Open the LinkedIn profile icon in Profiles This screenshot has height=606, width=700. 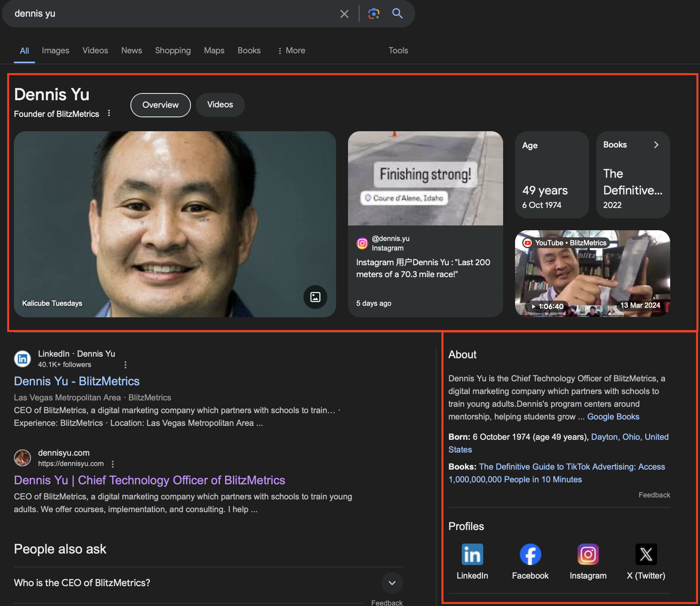472,554
